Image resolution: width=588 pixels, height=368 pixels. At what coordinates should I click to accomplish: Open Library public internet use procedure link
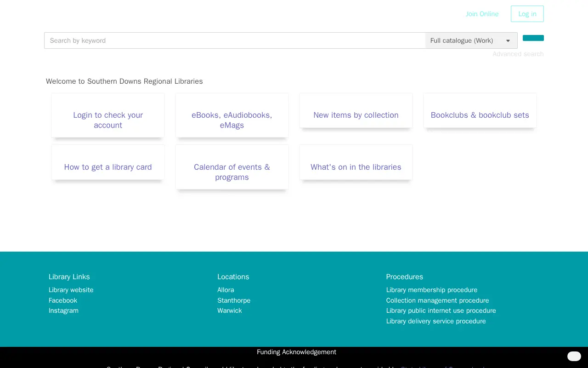point(441,310)
